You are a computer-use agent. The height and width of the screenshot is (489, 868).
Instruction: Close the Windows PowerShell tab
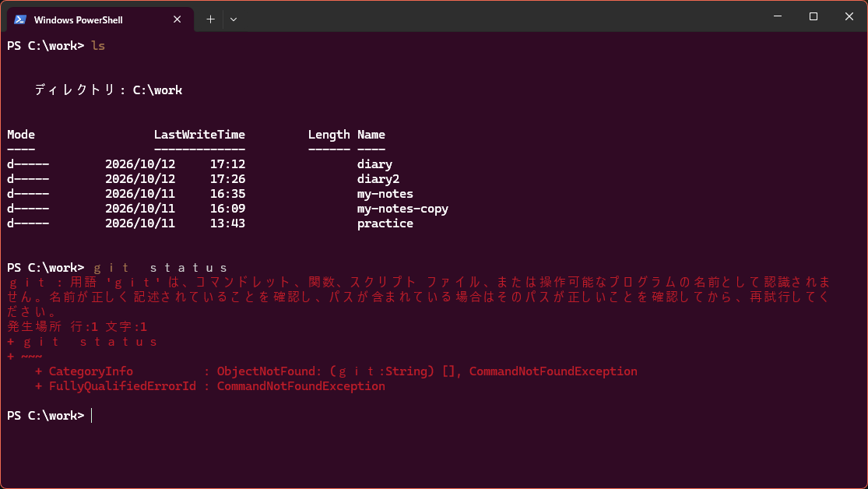[177, 19]
